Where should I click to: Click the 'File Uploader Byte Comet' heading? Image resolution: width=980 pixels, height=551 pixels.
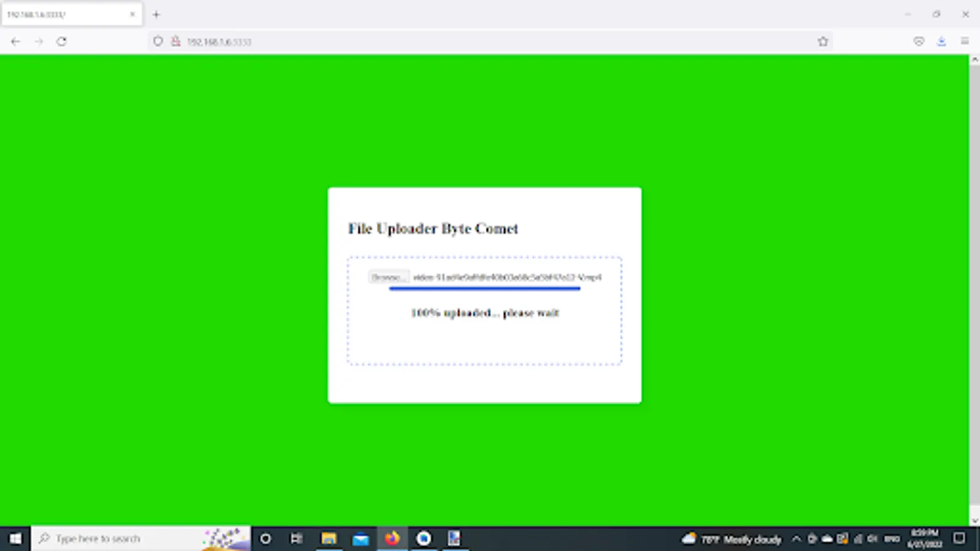[433, 228]
